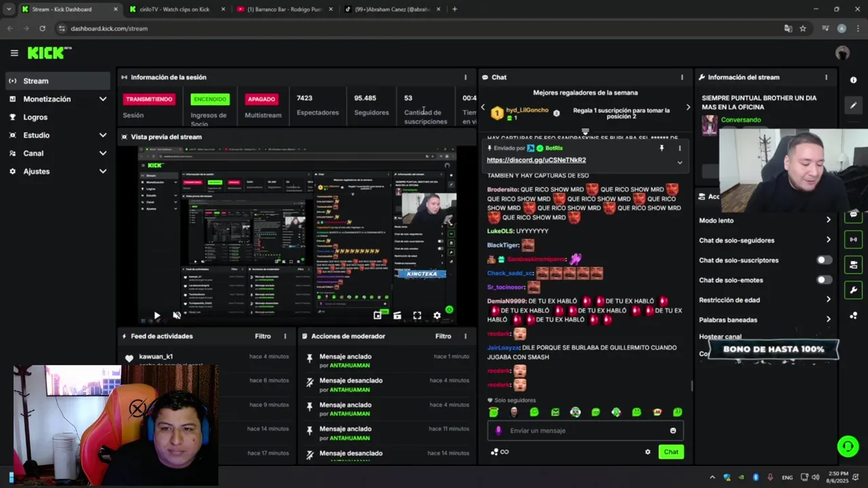Click the green headset support button
This screenshot has height=488, width=868.
pos(847,446)
